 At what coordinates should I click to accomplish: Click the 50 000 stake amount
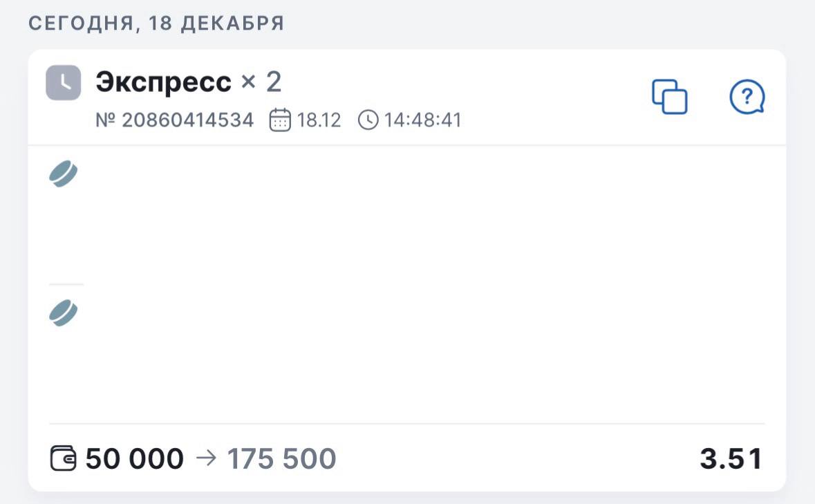click(x=135, y=459)
